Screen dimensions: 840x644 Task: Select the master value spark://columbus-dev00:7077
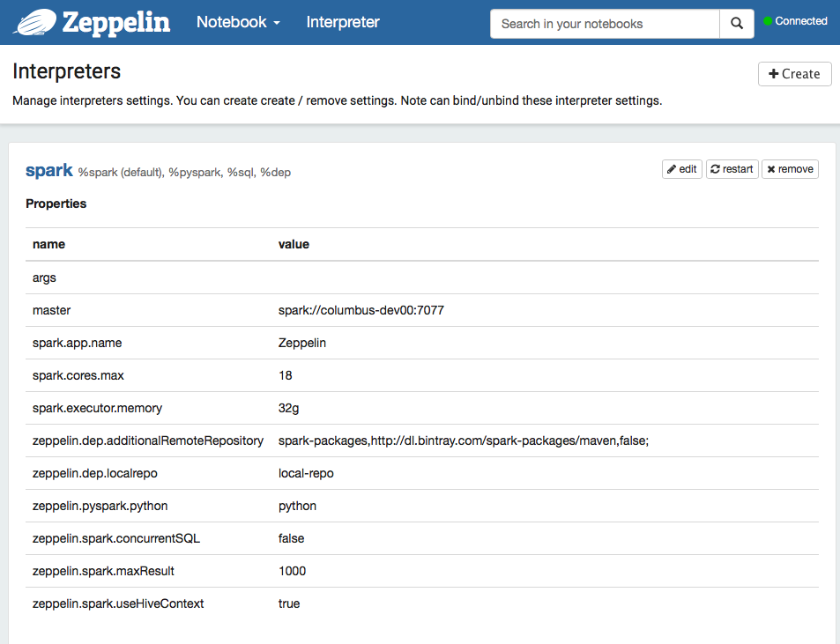pos(361,310)
